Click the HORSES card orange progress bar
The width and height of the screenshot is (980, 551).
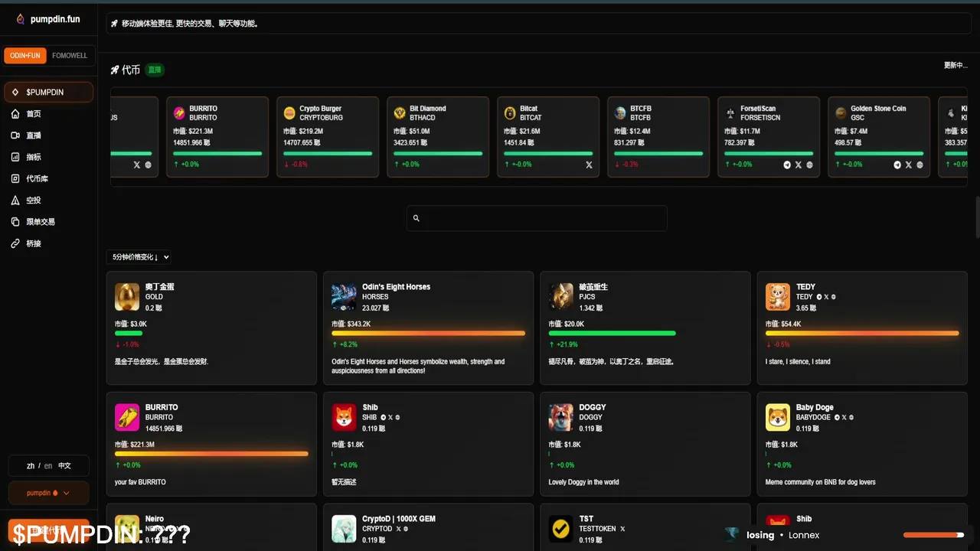click(428, 333)
